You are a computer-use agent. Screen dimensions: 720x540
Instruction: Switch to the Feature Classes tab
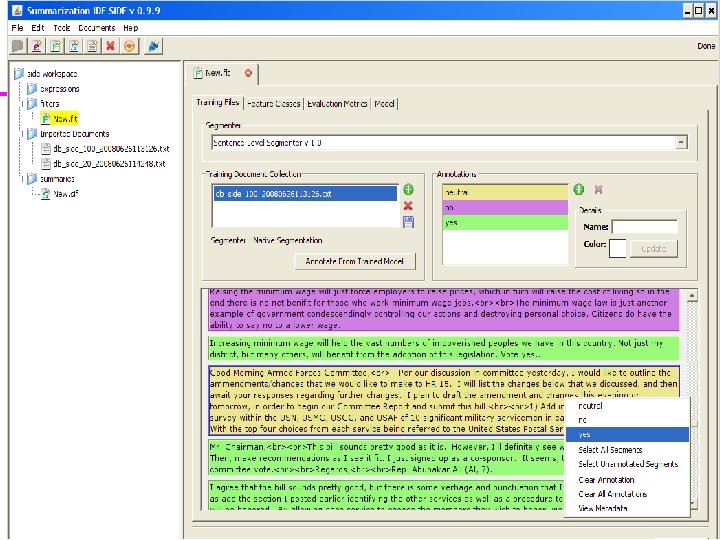coord(274,104)
